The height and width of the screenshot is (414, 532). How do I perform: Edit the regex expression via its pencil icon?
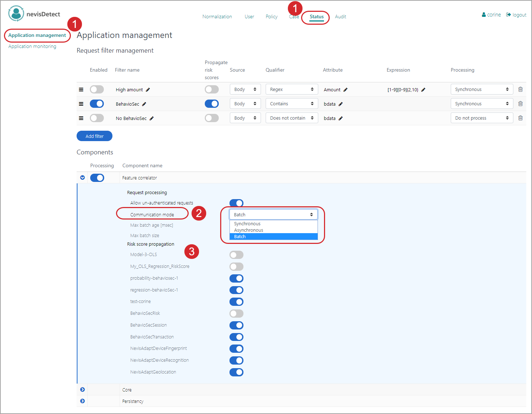pyautogui.click(x=423, y=90)
